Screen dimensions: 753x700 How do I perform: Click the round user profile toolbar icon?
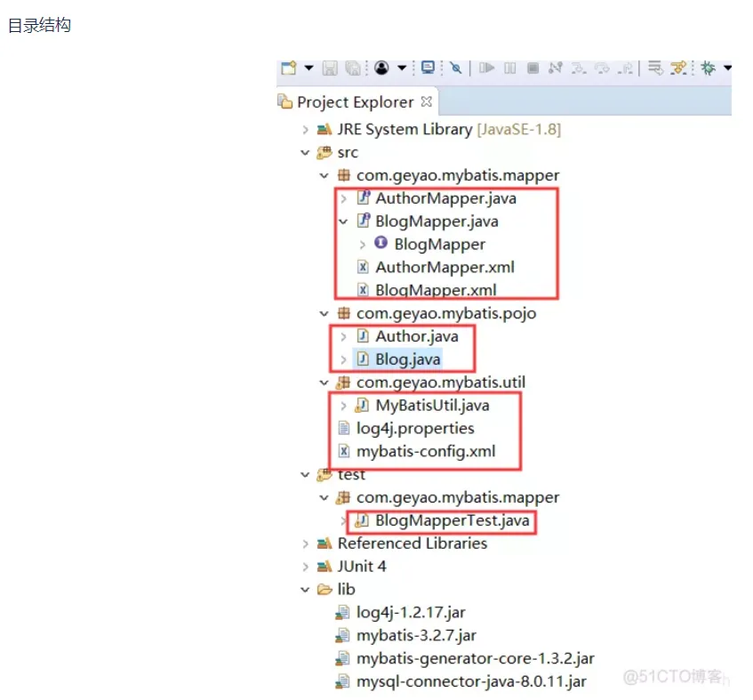(381, 68)
